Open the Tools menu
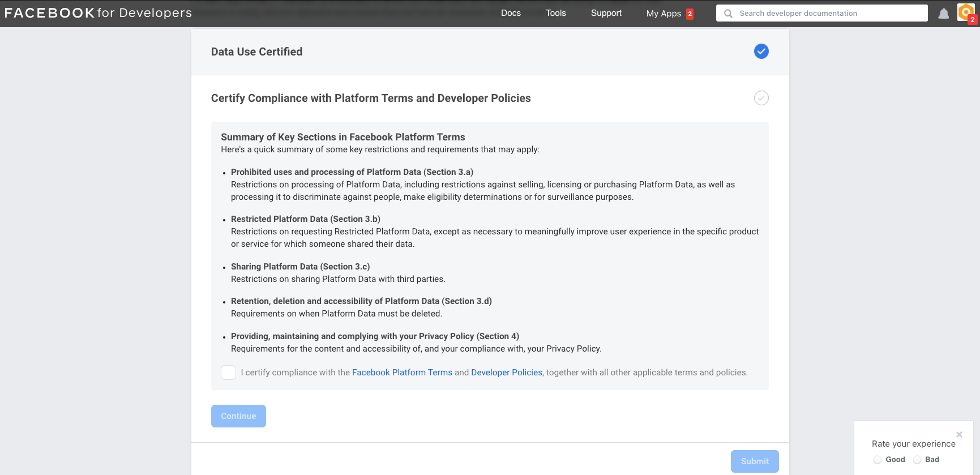Viewport: 980px width, 475px height. 555,13
